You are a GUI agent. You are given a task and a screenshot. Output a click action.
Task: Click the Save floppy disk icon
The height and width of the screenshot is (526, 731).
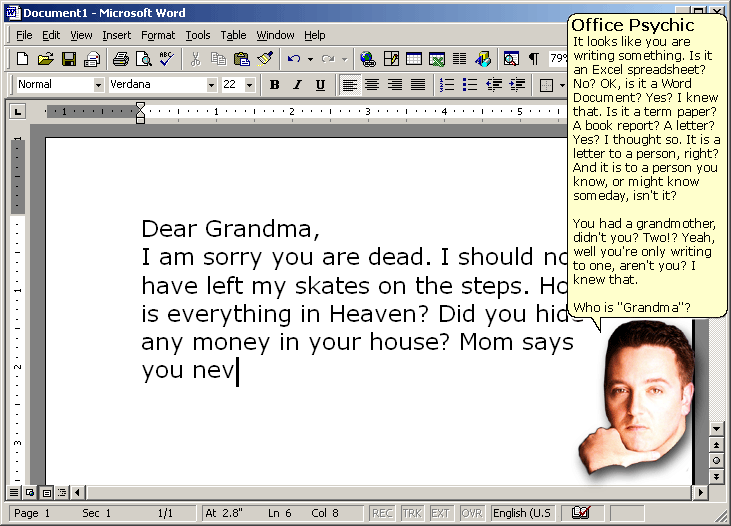coord(69,60)
